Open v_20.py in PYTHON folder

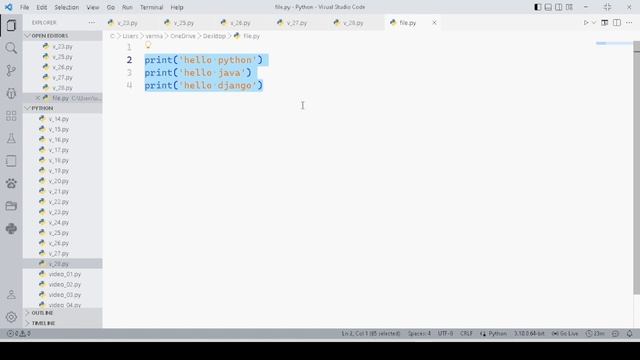point(59,181)
